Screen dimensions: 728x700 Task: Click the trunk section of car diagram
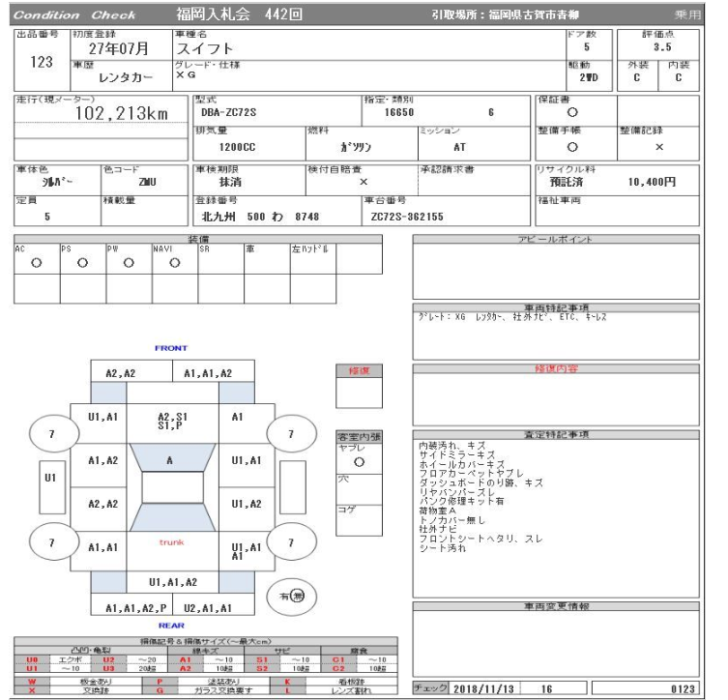pos(171,542)
